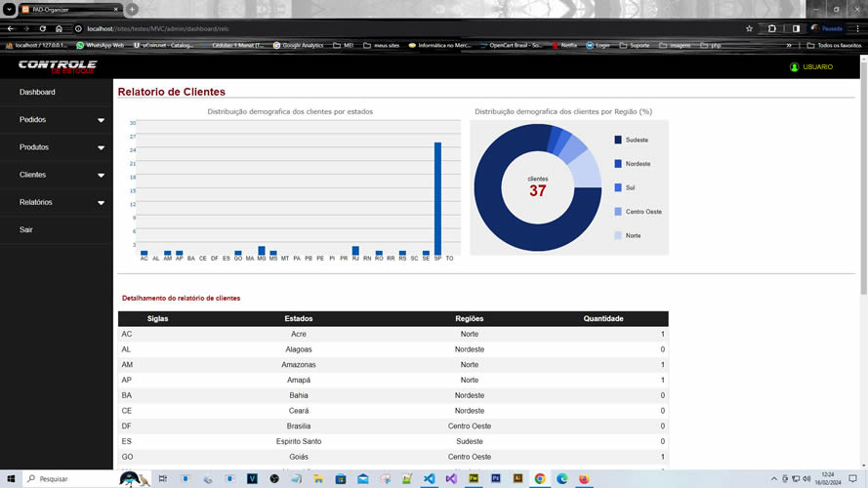
Task: Reload the page using the refresh icon
Action: pos(43,28)
